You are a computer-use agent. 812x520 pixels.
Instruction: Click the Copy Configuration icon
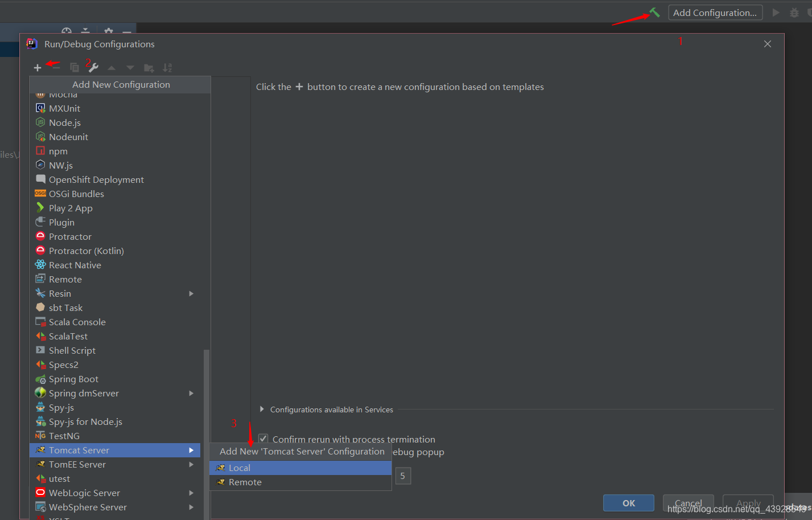click(x=75, y=68)
